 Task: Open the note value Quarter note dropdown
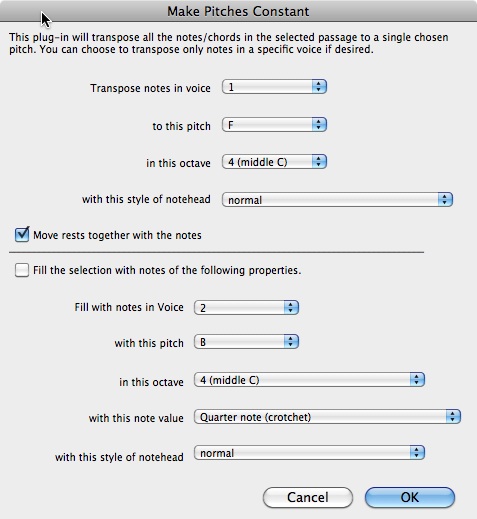(327, 417)
